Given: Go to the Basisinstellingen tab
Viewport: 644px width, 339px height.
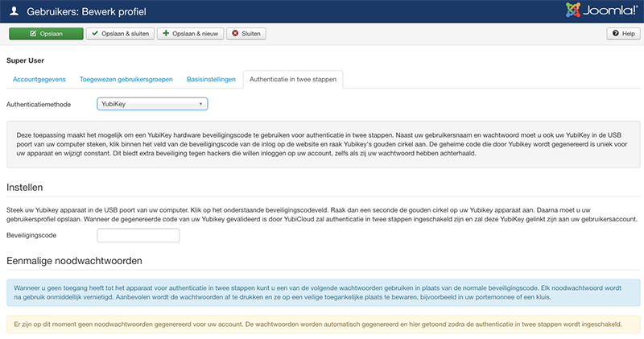Looking at the screenshot, I should point(211,80).
